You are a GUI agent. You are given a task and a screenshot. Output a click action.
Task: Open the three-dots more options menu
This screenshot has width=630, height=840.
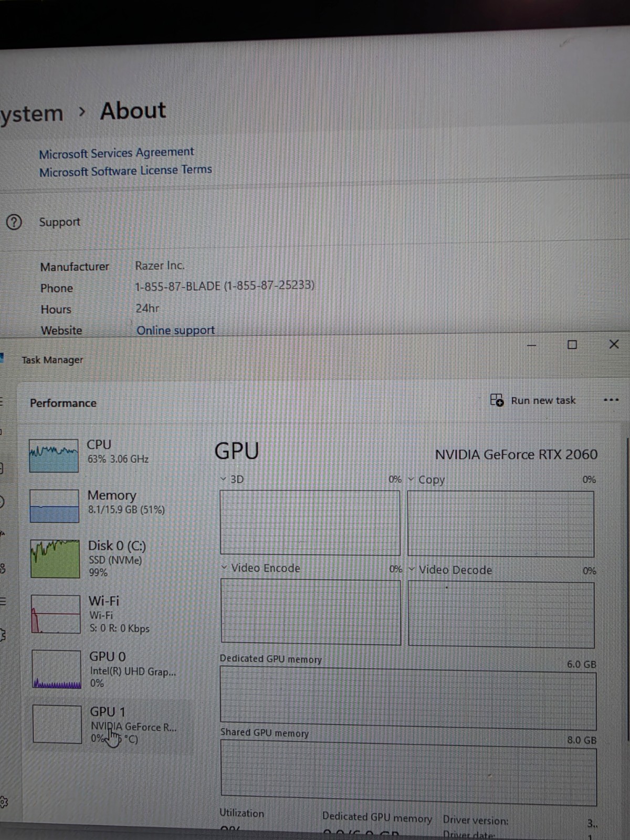611,400
